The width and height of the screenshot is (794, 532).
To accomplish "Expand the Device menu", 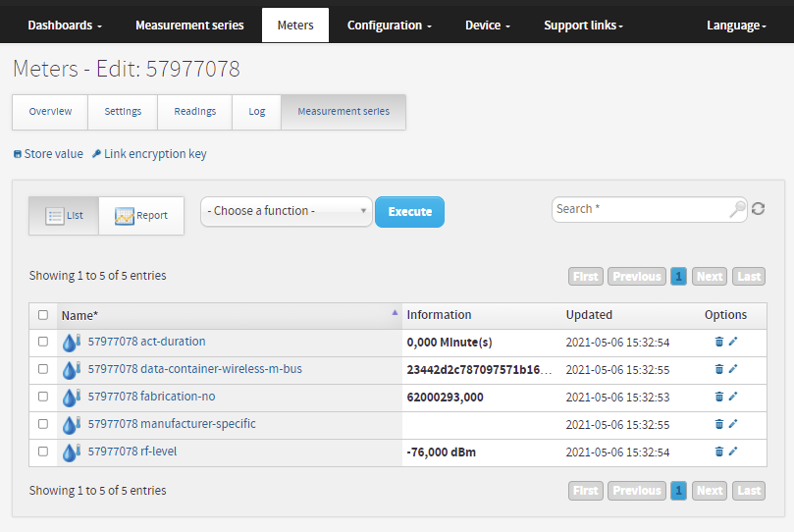I will (487, 26).
